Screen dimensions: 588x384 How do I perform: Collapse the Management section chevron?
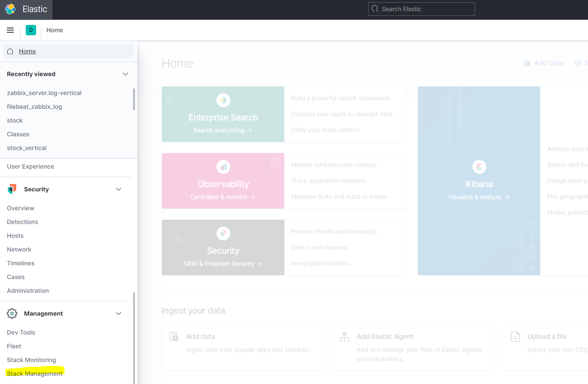pyautogui.click(x=119, y=313)
